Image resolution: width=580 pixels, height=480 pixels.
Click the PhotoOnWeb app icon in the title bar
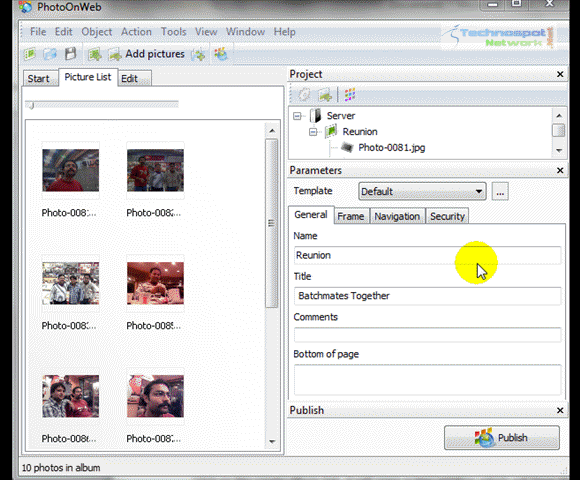click(25, 7)
